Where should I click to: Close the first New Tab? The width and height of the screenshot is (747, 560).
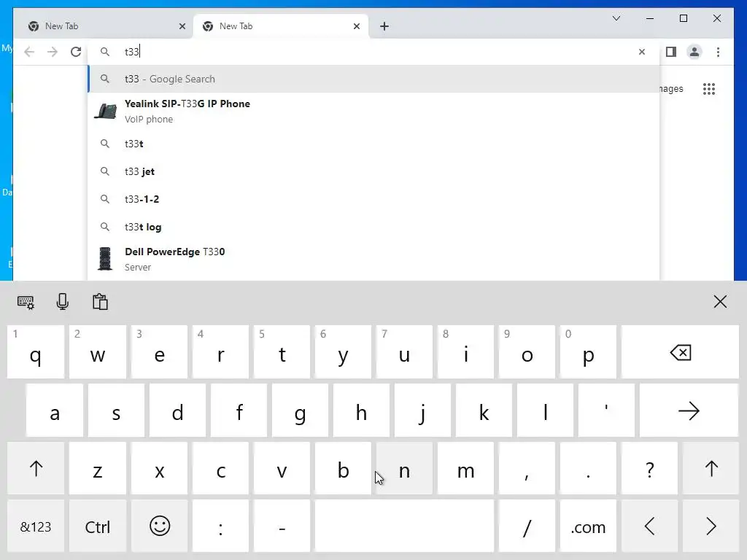(x=182, y=27)
